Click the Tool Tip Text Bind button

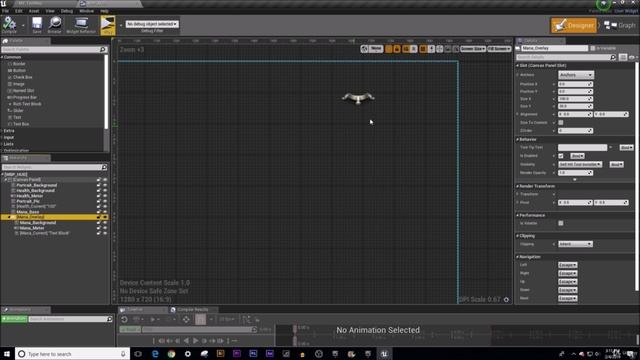pos(626,147)
